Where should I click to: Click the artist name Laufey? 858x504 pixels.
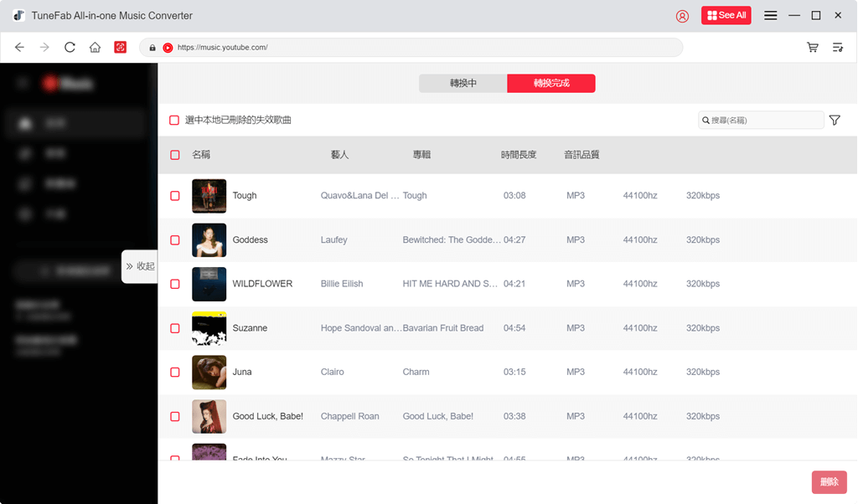point(333,240)
